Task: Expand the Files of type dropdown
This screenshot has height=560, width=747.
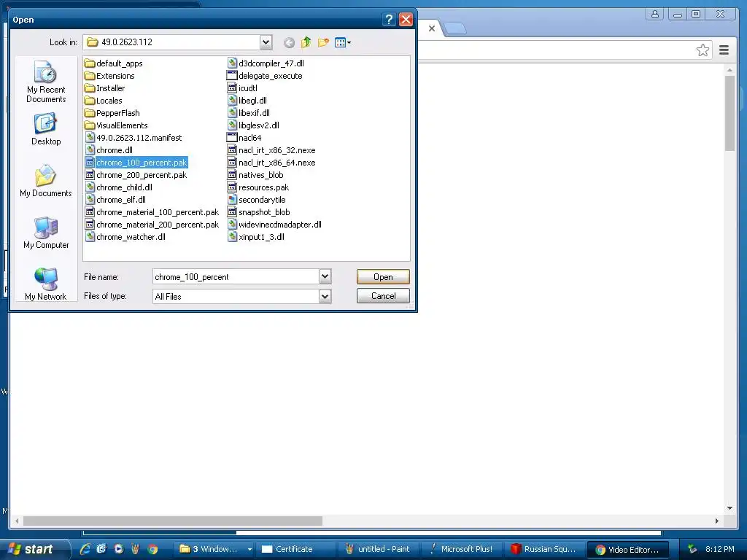Action: click(325, 296)
